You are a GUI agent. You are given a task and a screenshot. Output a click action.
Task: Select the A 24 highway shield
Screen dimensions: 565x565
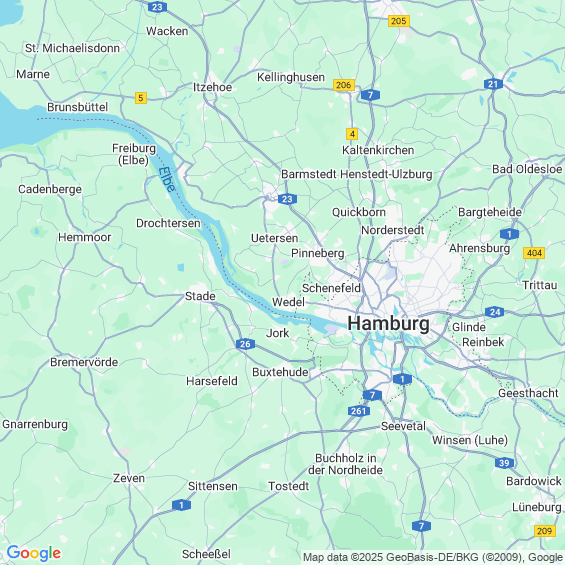point(494,312)
